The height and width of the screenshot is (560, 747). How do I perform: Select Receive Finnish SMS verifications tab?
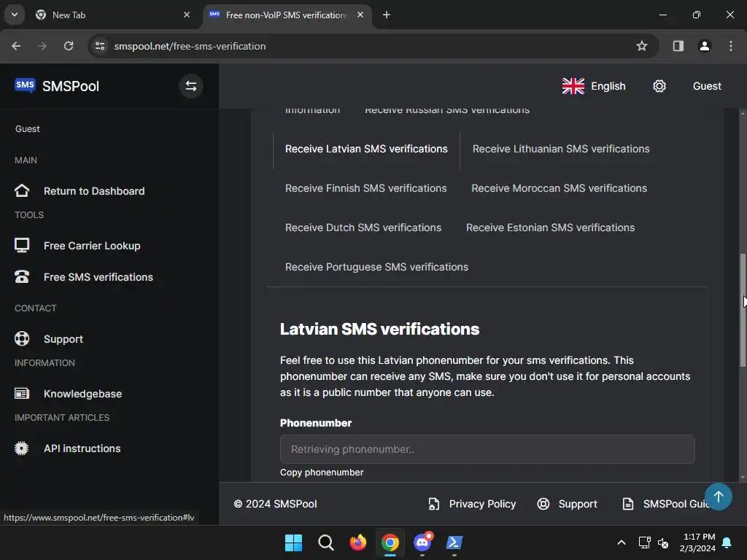[x=366, y=189]
